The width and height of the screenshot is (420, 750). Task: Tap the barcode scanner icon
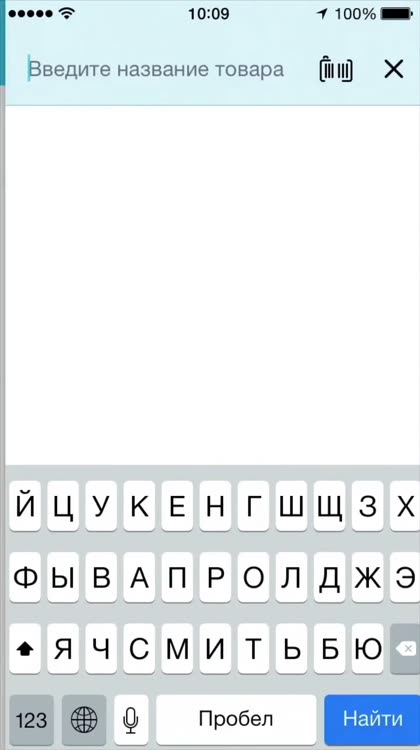[x=336, y=70]
